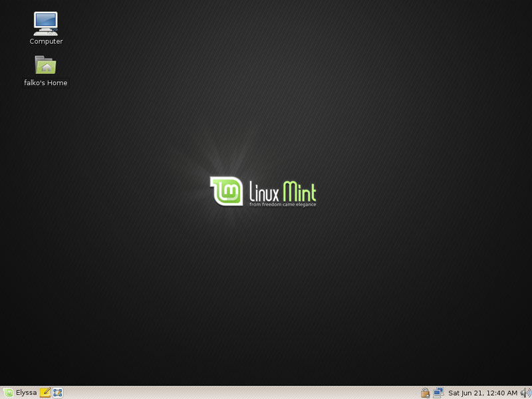This screenshot has width=532, height=399.
Task: Open the yellow notes applet icon
Action: (45, 392)
